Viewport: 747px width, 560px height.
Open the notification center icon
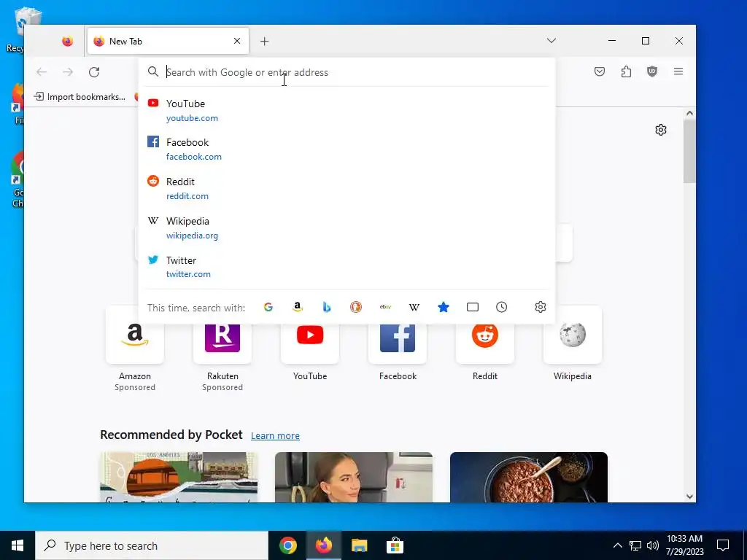click(x=723, y=545)
